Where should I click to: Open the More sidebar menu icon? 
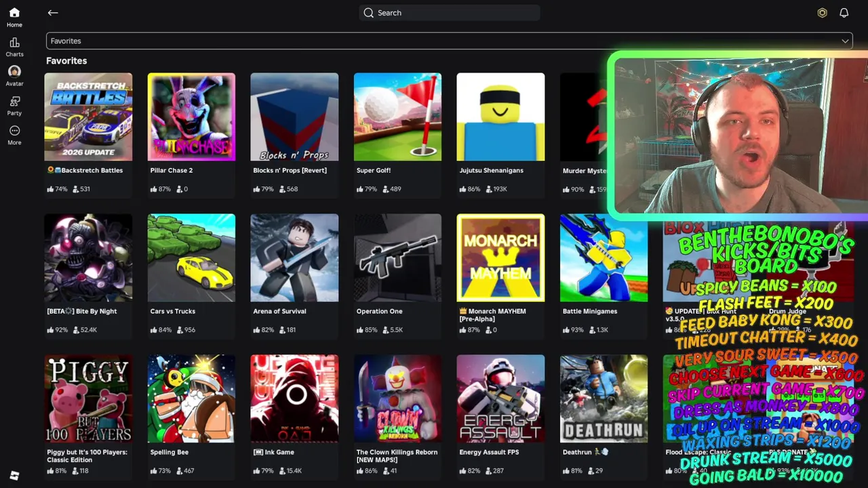coord(14,131)
